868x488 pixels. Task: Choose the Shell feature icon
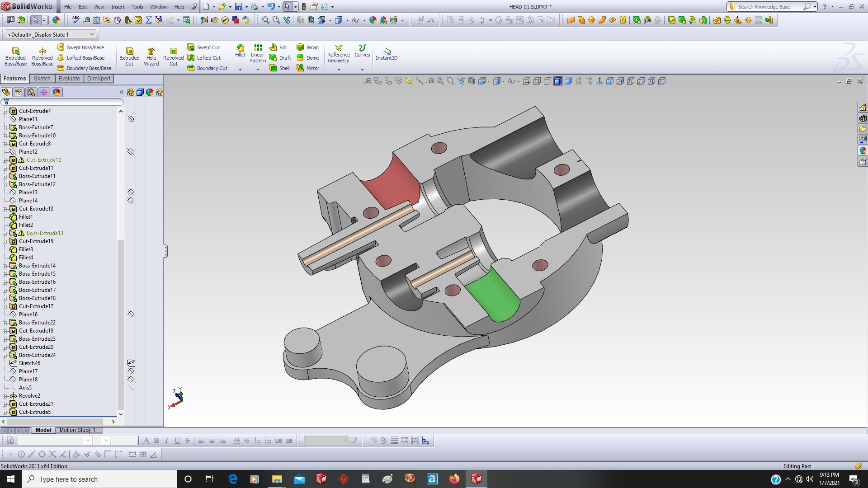(274, 68)
